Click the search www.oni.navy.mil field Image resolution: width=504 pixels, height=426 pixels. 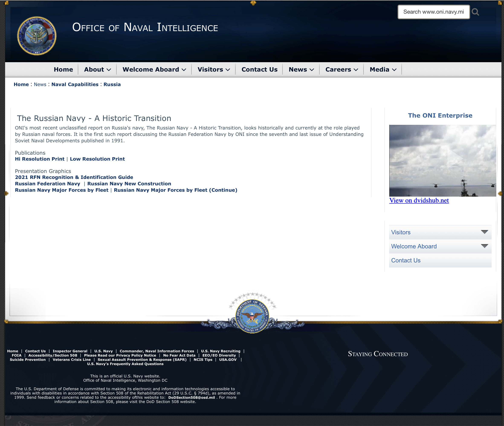pyautogui.click(x=434, y=12)
